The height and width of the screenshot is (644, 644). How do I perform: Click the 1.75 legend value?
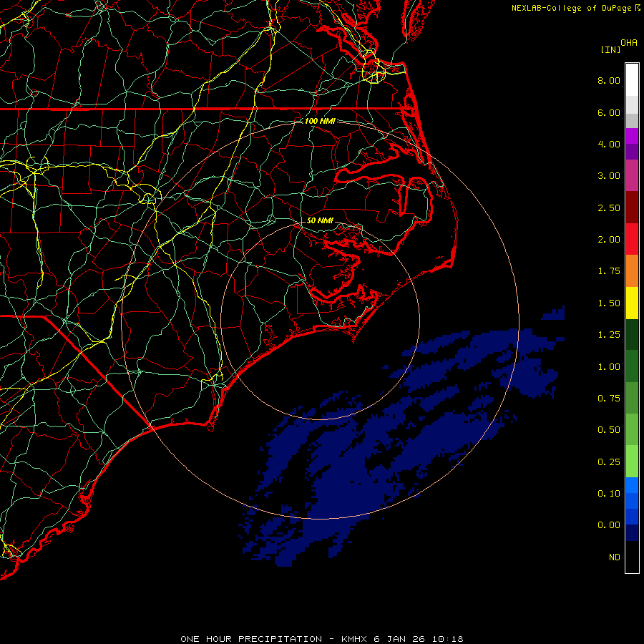pyautogui.click(x=609, y=271)
